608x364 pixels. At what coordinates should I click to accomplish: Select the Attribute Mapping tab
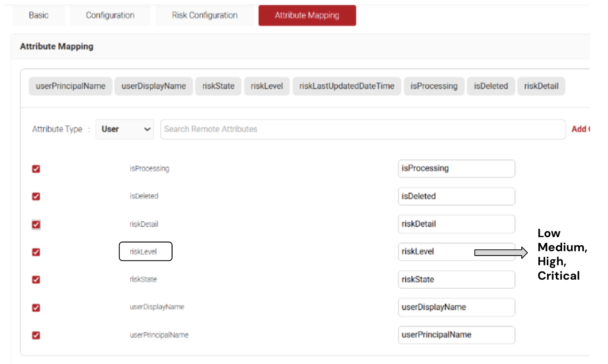pyautogui.click(x=307, y=15)
